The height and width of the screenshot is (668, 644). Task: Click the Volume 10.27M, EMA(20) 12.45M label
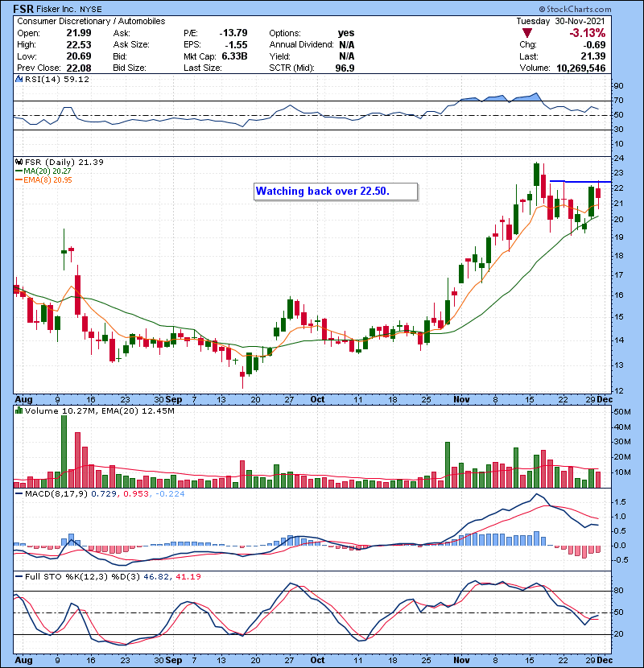[x=100, y=410]
